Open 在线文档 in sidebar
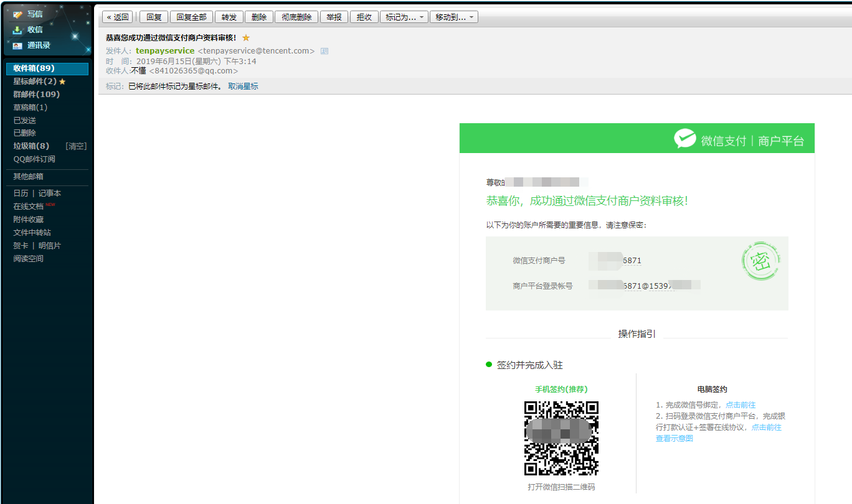The width and height of the screenshot is (852, 504). (29, 207)
